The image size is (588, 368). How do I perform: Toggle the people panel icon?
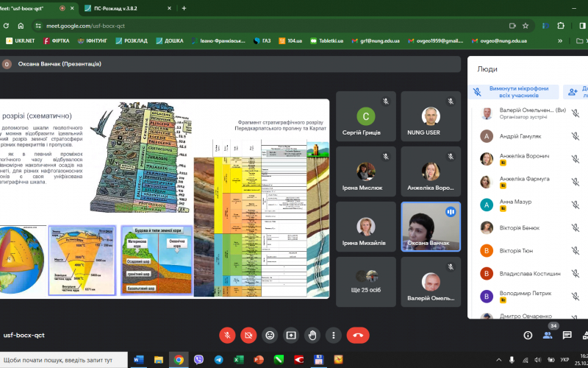[x=548, y=335]
